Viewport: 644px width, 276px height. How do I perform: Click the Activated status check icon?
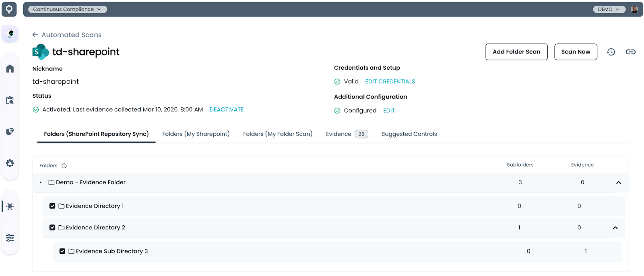pos(35,109)
